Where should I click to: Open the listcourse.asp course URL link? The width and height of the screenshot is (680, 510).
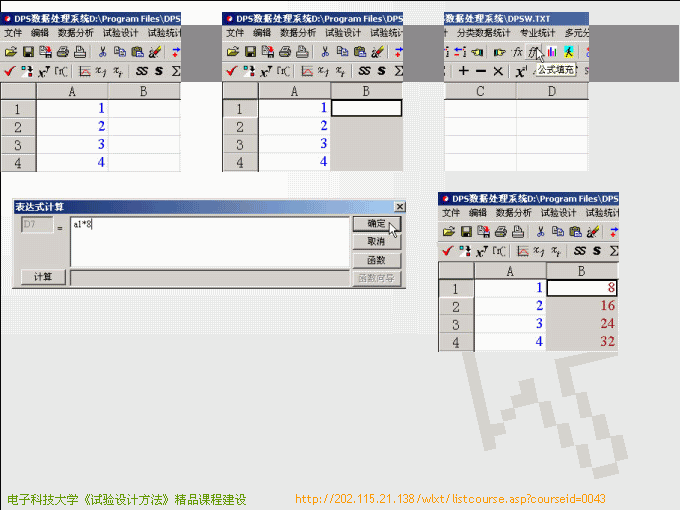[450, 499]
